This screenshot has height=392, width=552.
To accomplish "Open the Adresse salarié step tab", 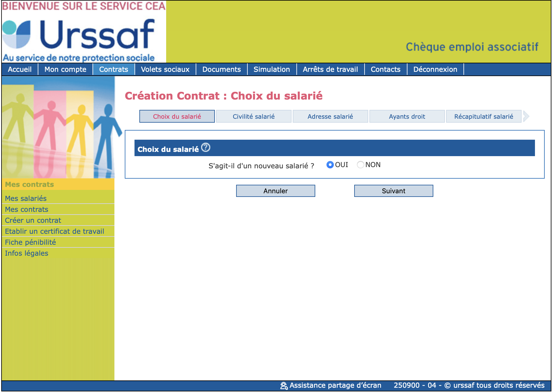I will click(330, 117).
